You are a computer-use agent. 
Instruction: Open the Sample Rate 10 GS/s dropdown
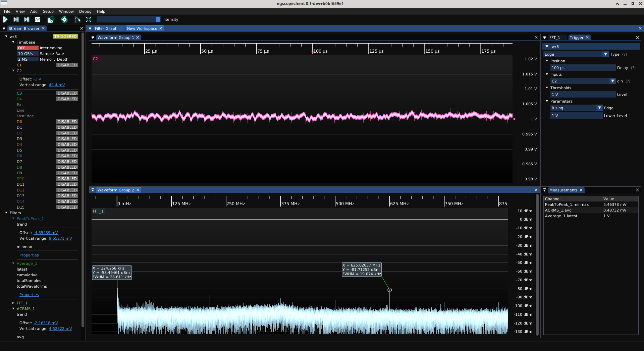(x=28, y=54)
